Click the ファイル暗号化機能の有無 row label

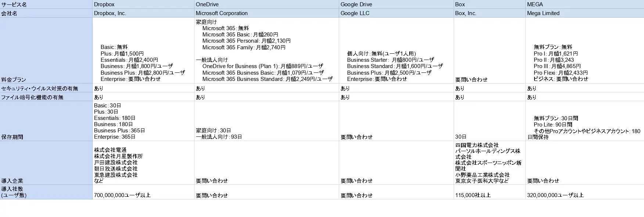46,97
